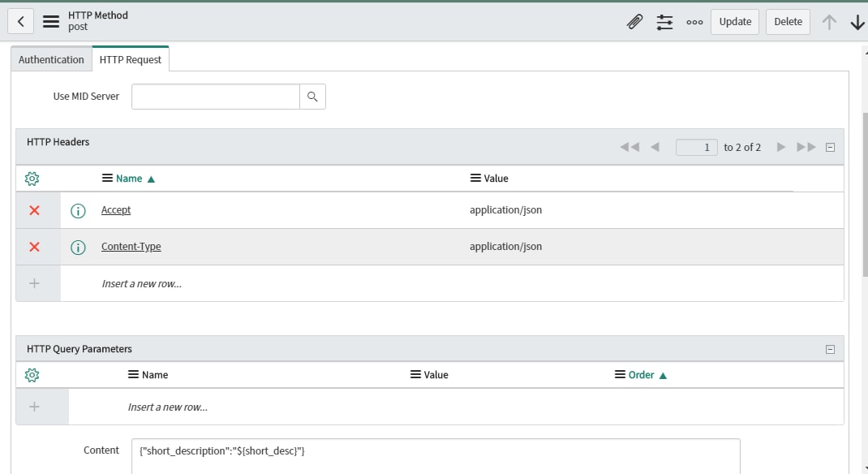Navigate to next record with down arrow
The width and height of the screenshot is (868, 474).
[857, 22]
